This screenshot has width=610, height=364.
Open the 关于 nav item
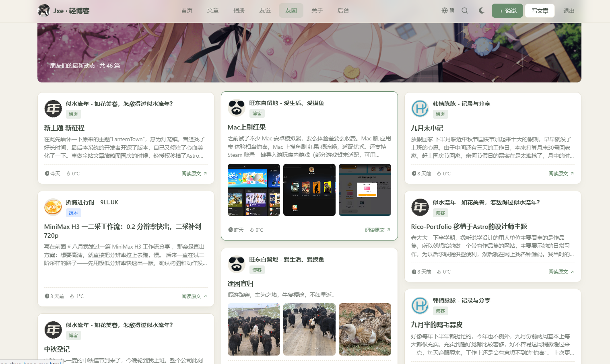pos(317,10)
